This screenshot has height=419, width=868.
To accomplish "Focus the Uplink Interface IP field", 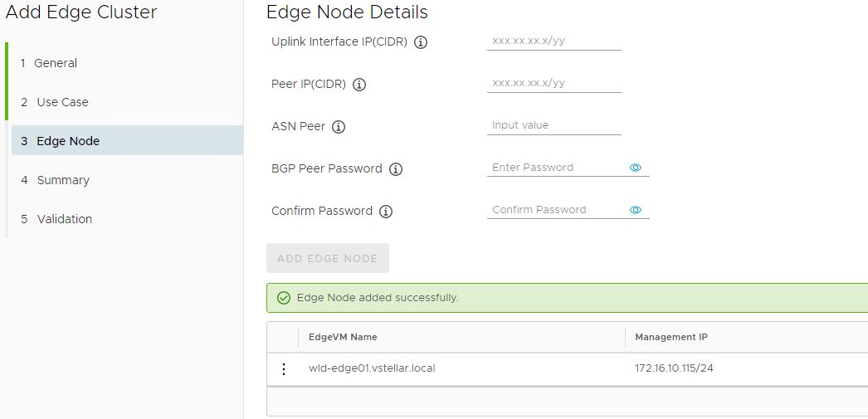I will coord(553,41).
